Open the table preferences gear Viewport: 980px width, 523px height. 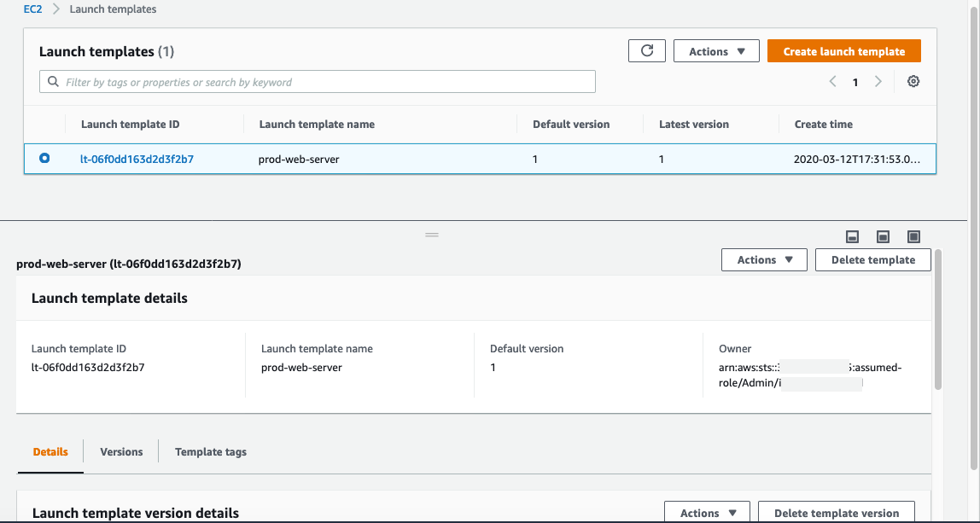913,81
